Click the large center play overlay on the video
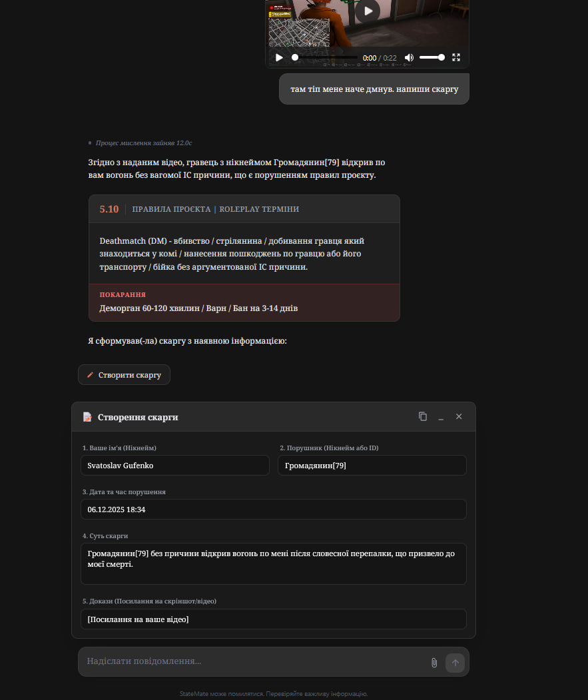This screenshot has height=700, width=588. click(368, 11)
